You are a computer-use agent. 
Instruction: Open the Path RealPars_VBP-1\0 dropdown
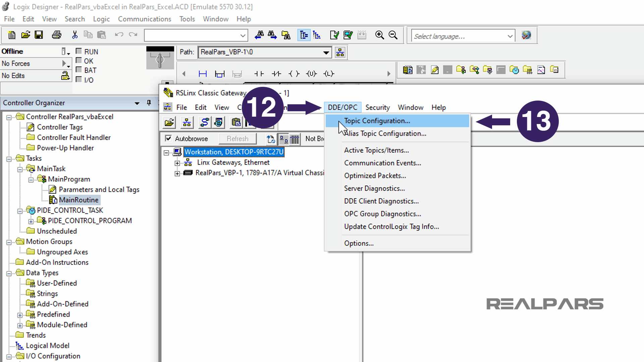[326, 52]
